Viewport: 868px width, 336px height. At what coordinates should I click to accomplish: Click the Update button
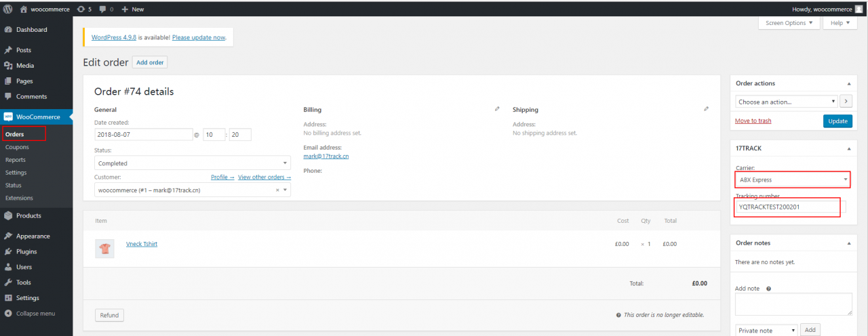(837, 121)
